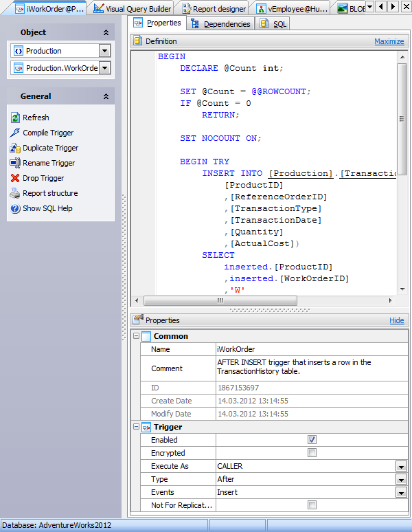
Task: Click the ID value 1867153697
Action: 238,388
